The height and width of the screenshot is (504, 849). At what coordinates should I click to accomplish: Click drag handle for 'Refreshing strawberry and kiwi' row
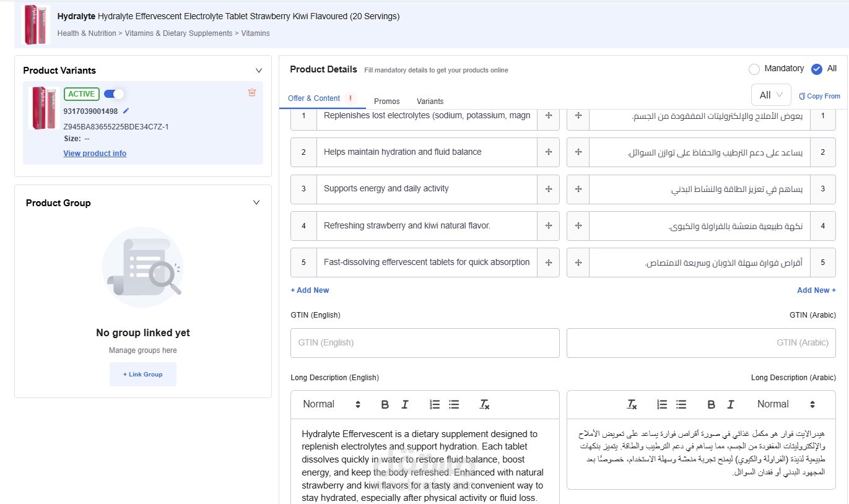tap(549, 226)
